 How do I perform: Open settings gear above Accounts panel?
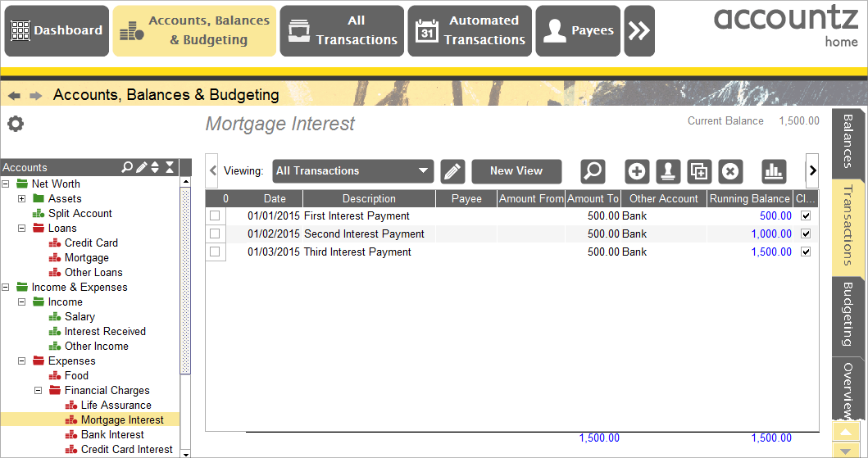[16, 124]
